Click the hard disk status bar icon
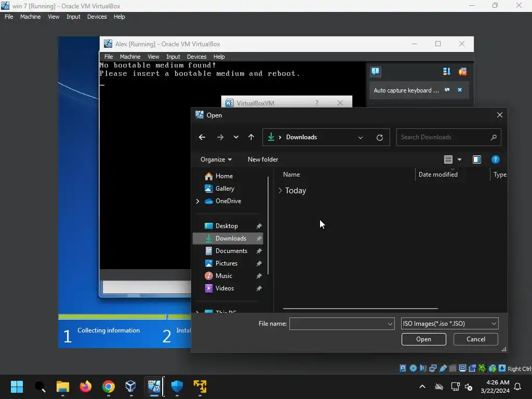This screenshot has height=399, width=532. [403, 368]
